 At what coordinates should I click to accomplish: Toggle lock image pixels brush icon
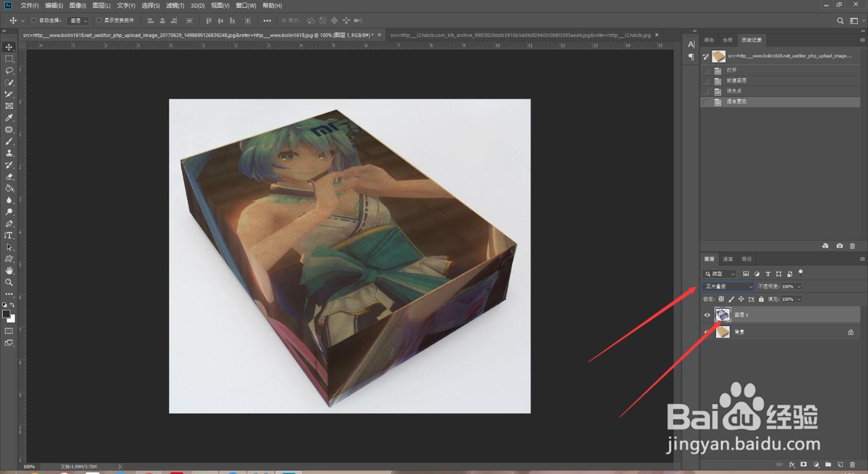[731, 299]
